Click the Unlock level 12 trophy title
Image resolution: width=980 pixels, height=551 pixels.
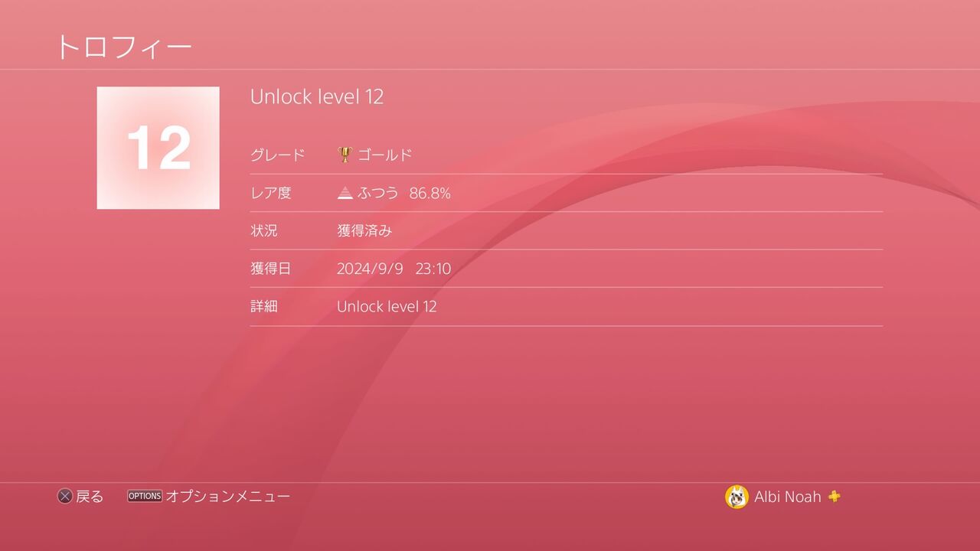click(317, 96)
